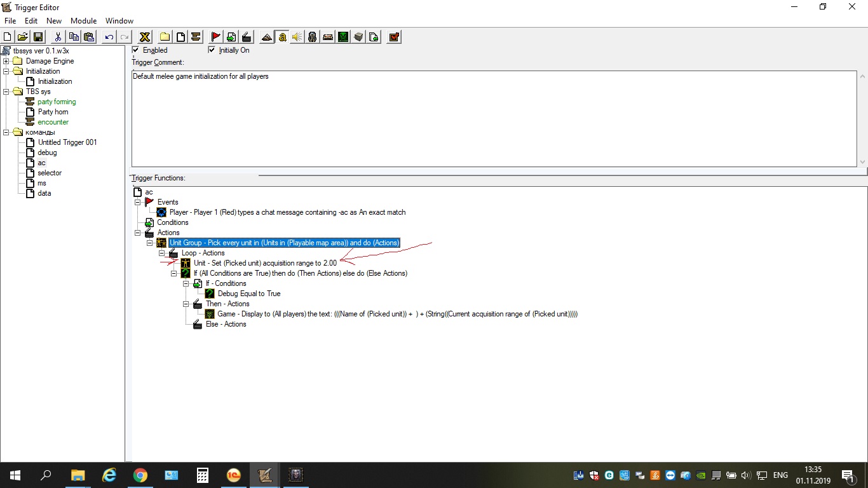Select the chat message event line
This screenshot has width=868, height=488.
pos(287,212)
